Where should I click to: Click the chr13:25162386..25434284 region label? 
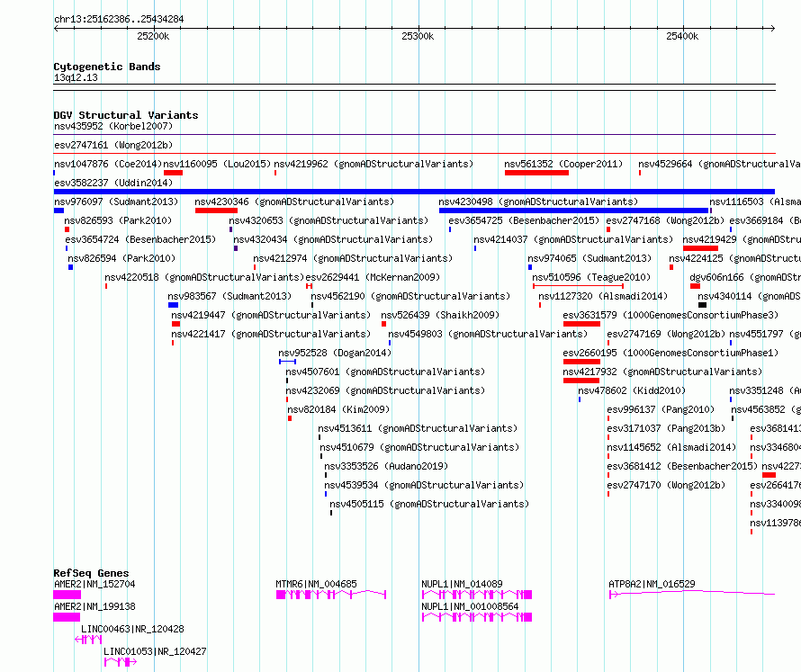[x=119, y=19]
